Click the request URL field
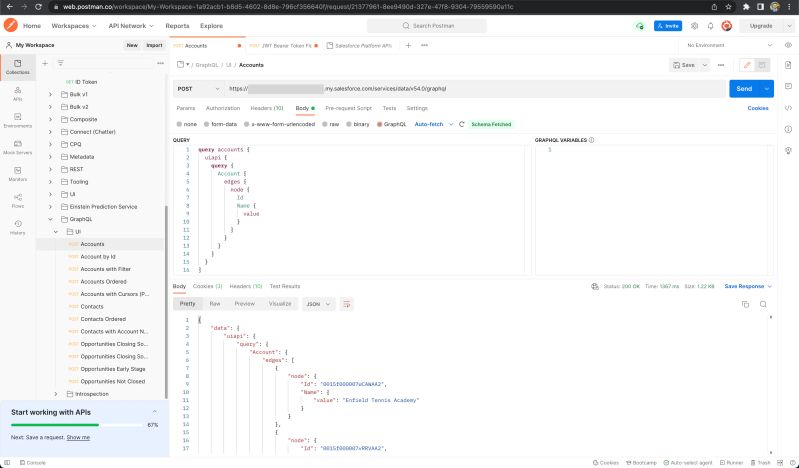This screenshot has width=799, height=468. click(475, 89)
